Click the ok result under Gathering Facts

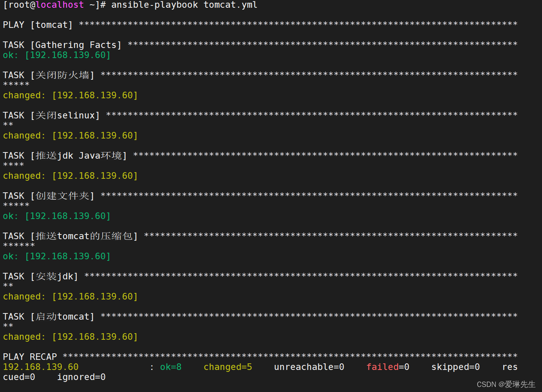tap(57, 55)
